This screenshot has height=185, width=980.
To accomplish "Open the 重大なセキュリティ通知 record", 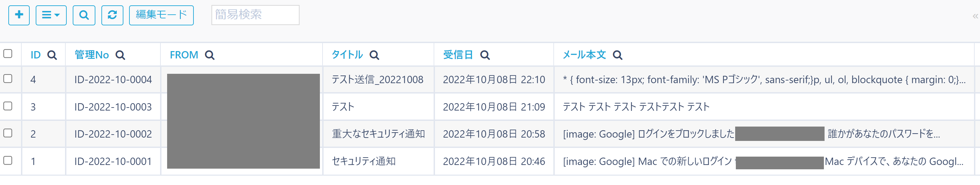I will [378, 134].
